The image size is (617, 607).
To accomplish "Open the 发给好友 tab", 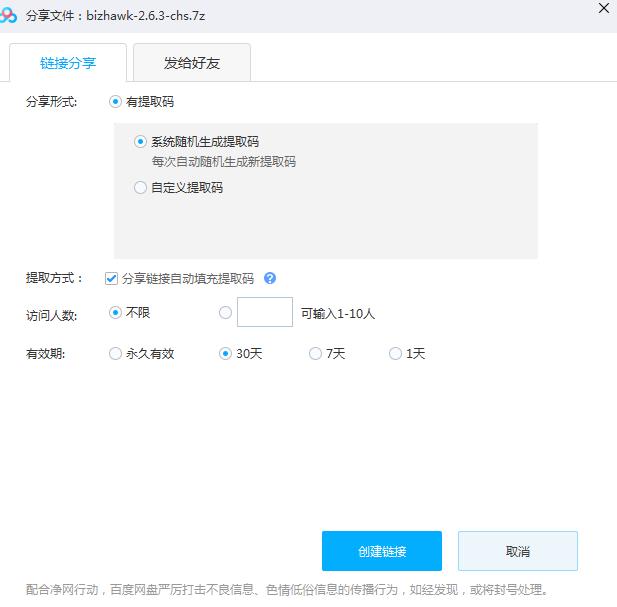I will (x=192, y=63).
